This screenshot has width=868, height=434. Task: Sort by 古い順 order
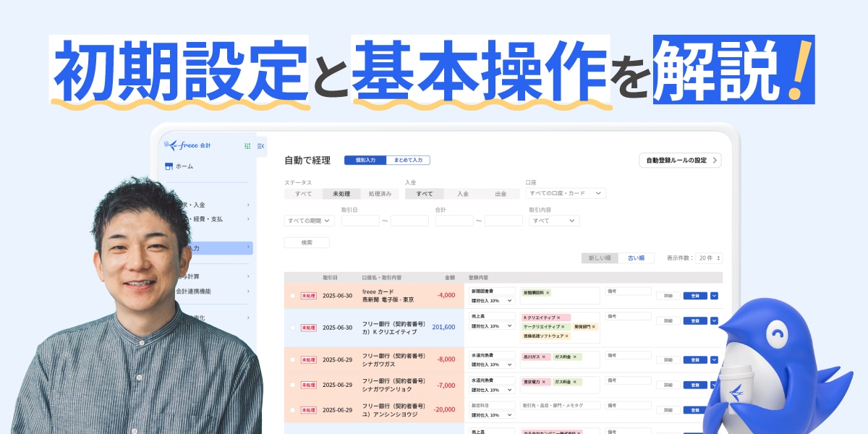tap(636, 258)
